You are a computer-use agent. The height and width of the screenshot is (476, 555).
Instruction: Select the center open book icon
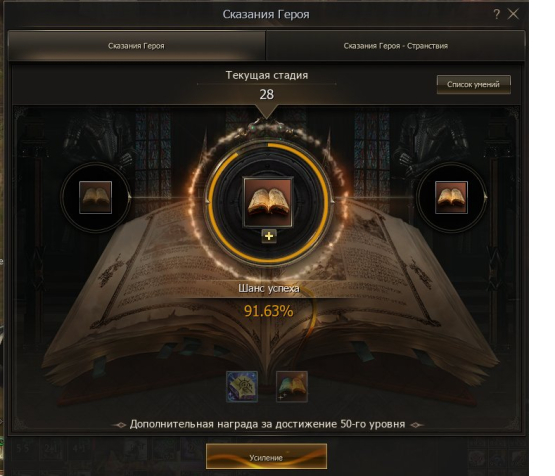(268, 202)
